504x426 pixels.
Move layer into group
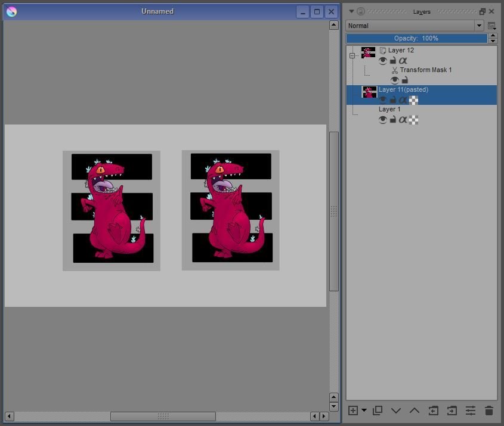(x=452, y=411)
